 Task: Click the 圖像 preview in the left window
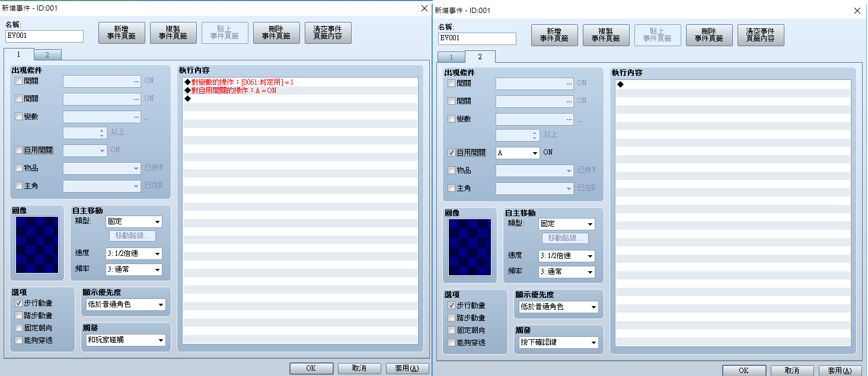coord(37,245)
